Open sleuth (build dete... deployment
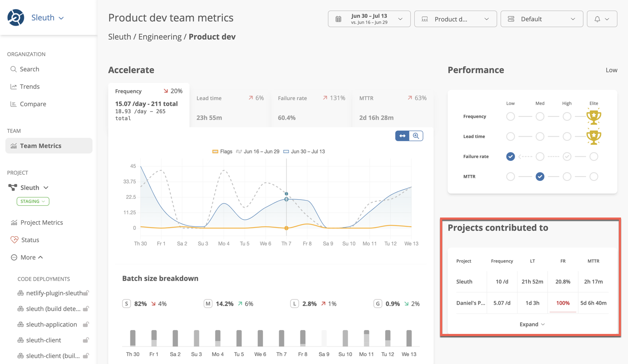The image size is (628, 364). coord(54,309)
